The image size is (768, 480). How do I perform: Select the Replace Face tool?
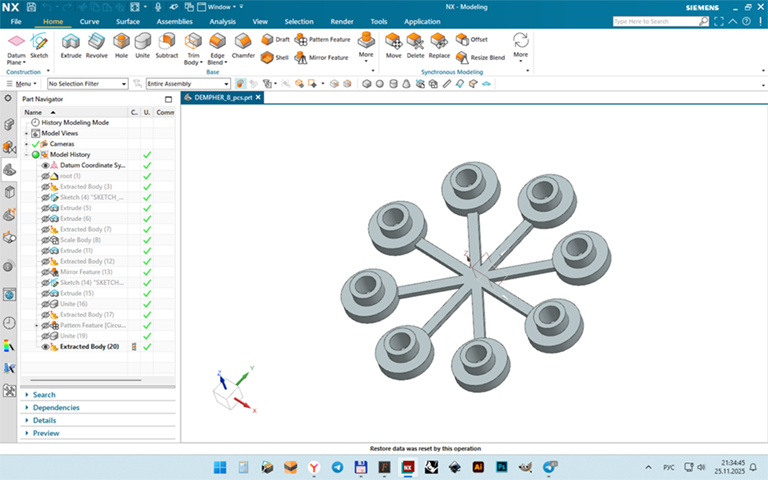tap(439, 46)
